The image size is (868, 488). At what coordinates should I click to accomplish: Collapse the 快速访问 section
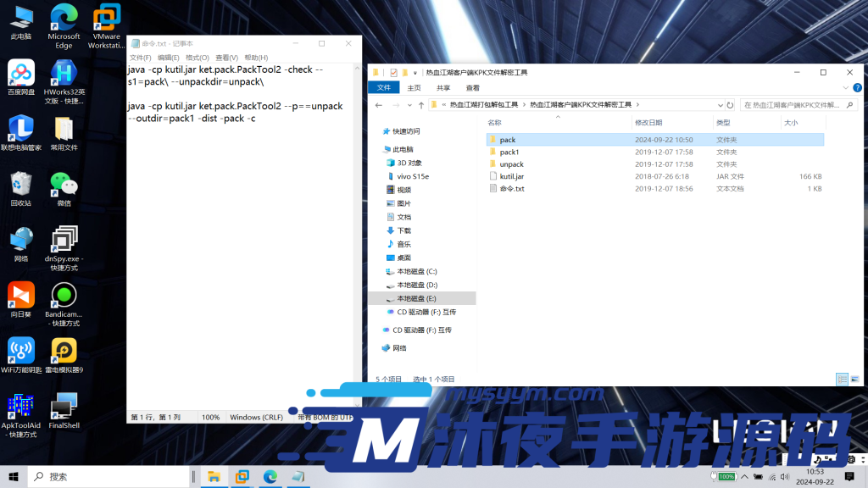click(379, 133)
